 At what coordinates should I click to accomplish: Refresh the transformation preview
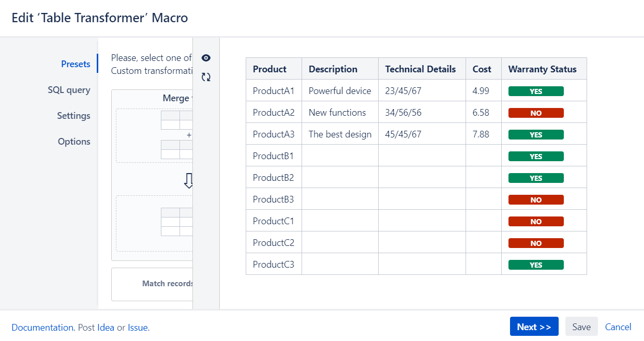click(x=206, y=76)
